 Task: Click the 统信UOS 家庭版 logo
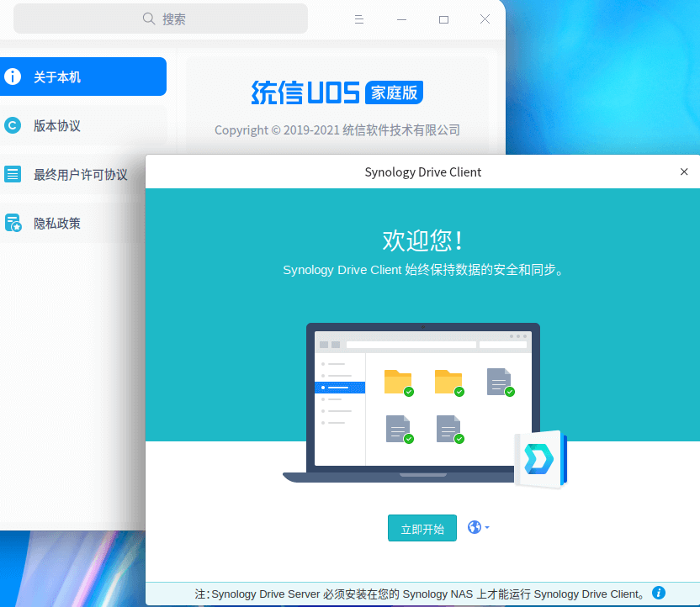[x=337, y=92]
